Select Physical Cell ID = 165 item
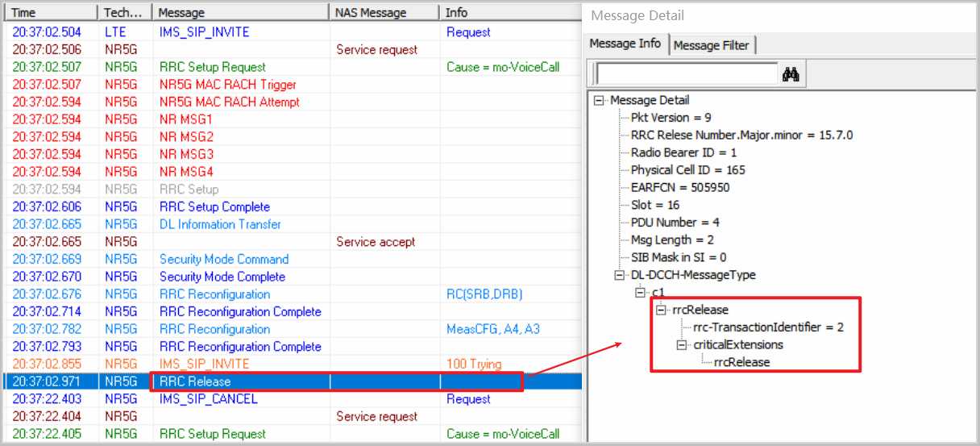This screenshot has width=980, height=446. tap(687, 170)
